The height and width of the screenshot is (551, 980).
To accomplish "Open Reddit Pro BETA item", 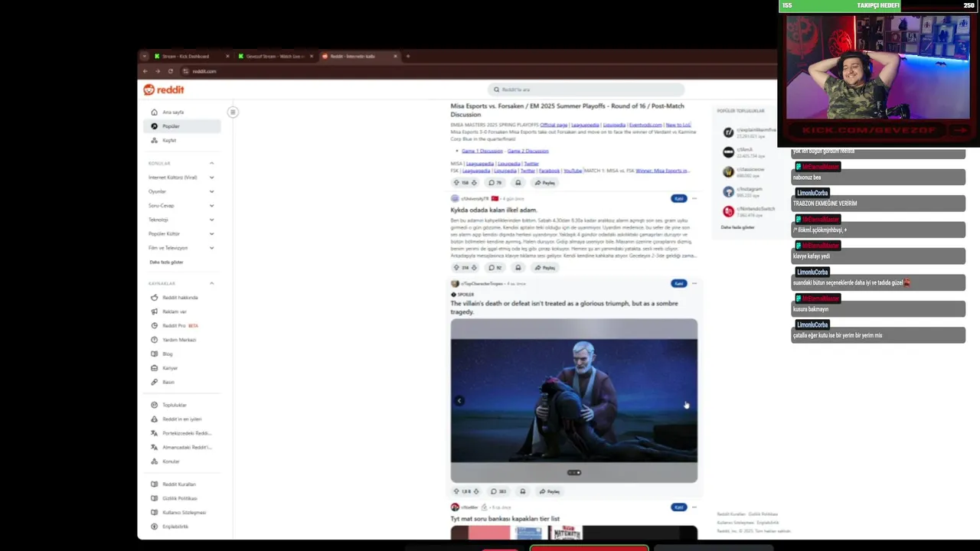I will pos(181,326).
